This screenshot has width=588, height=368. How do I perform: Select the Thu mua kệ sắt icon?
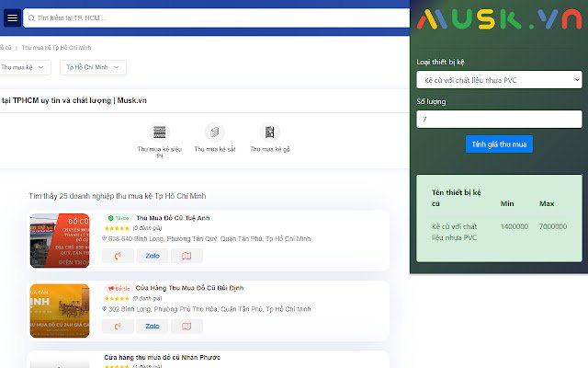click(x=214, y=132)
